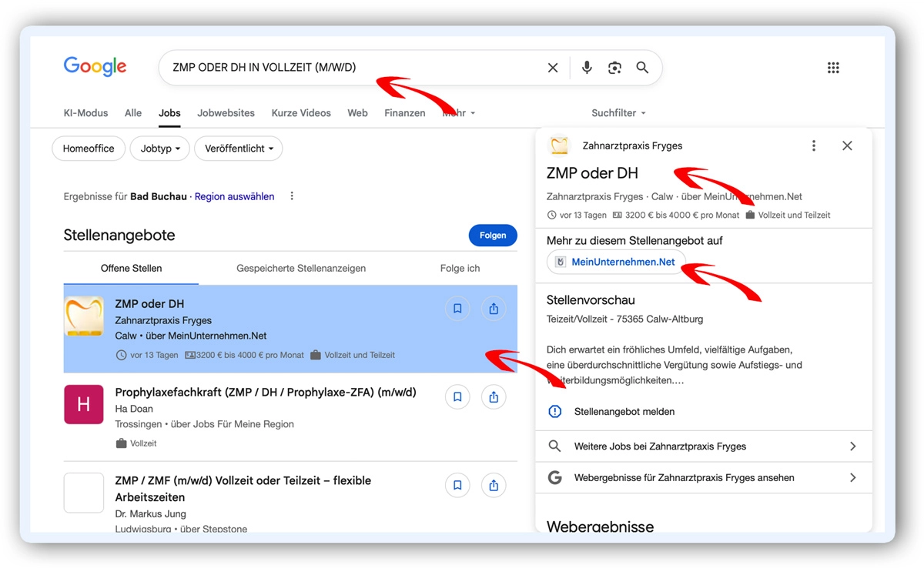Open the Veröffentlicht filter dropdown
Screen dimensions: 924x575
tap(239, 149)
